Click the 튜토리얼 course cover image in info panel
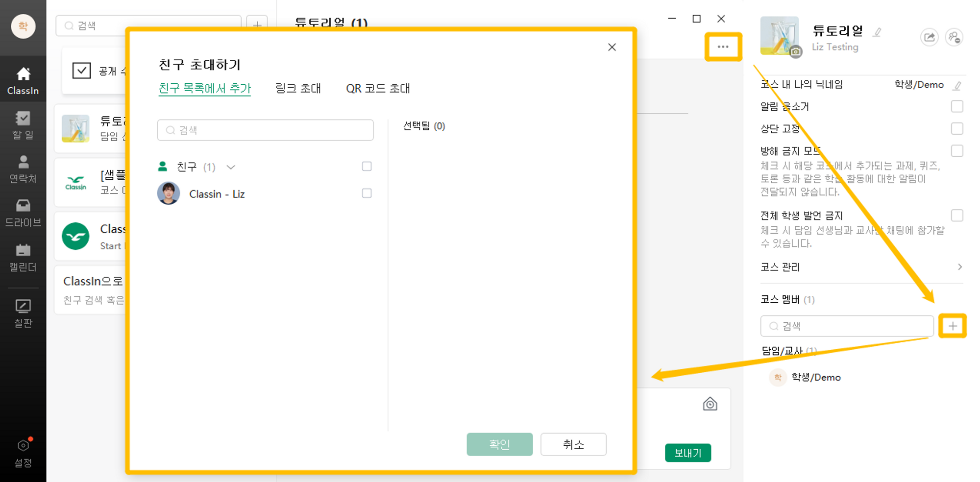 [x=780, y=36]
